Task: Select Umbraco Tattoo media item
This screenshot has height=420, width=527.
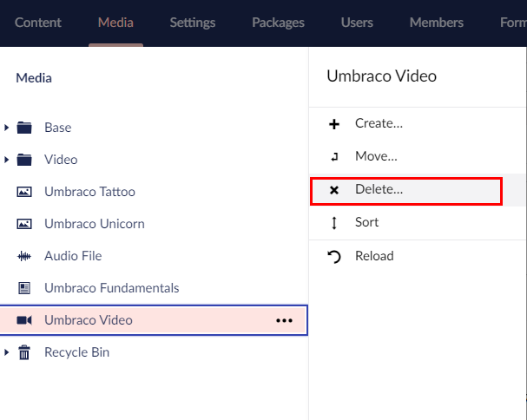Action: tap(89, 192)
